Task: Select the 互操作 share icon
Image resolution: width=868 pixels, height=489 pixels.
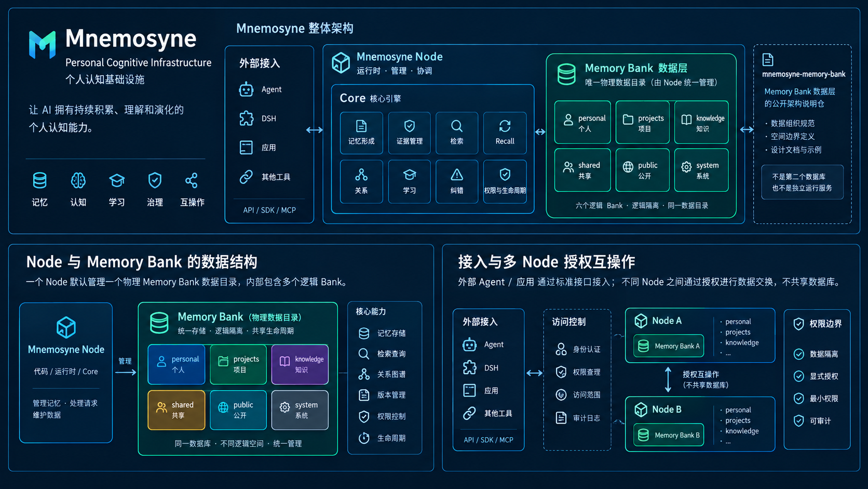Action: [x=192, y=181]
